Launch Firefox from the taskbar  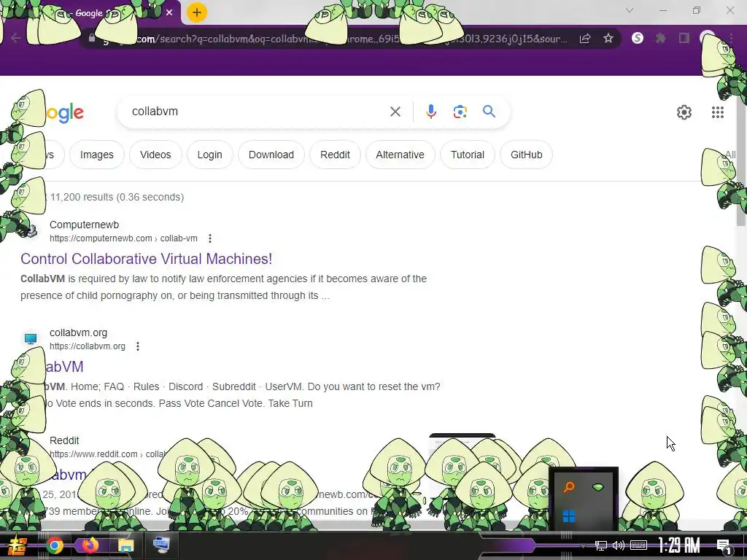(90, 545)
